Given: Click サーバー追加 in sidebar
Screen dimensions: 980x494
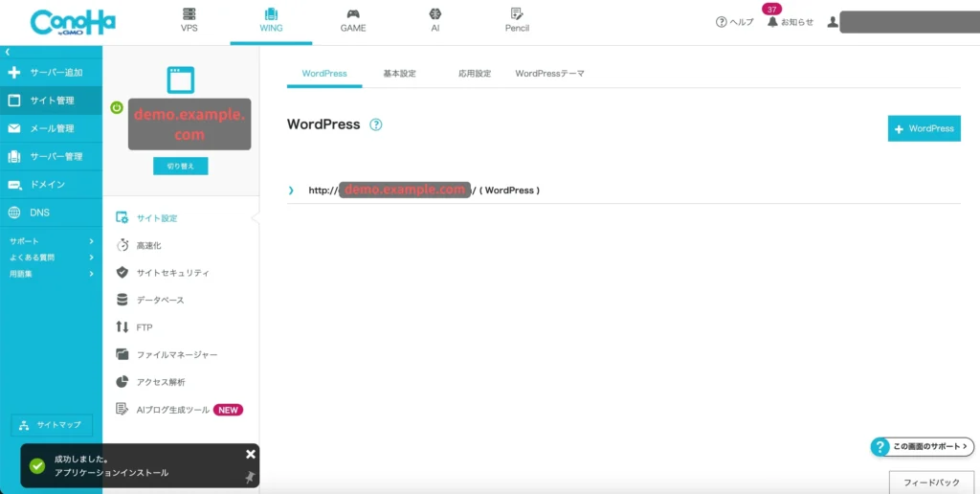Looking at the screenshot, I should (52, 73).
